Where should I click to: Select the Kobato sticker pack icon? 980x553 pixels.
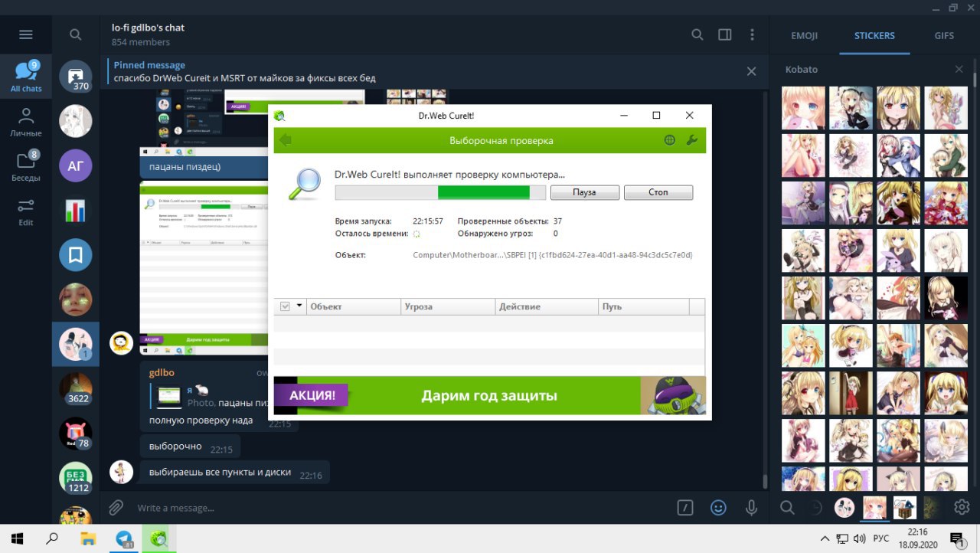[x=874, y=507]
